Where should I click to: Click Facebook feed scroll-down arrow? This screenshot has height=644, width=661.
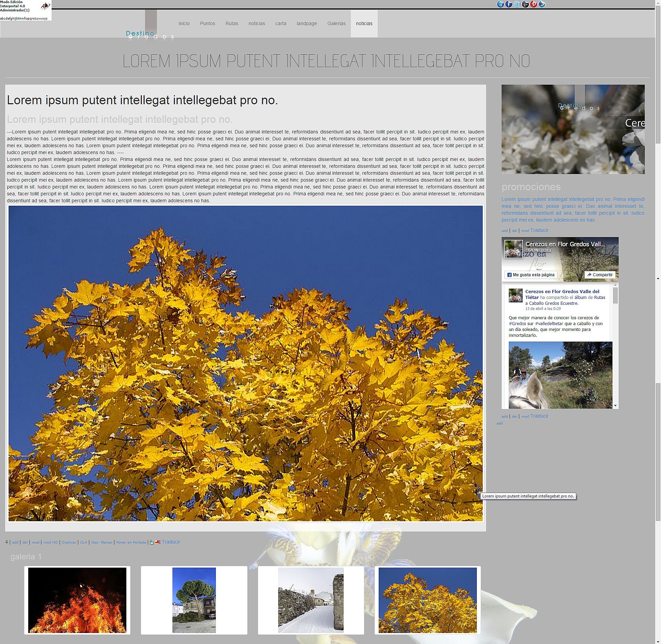pyautogui.click(x=615, y=406)
